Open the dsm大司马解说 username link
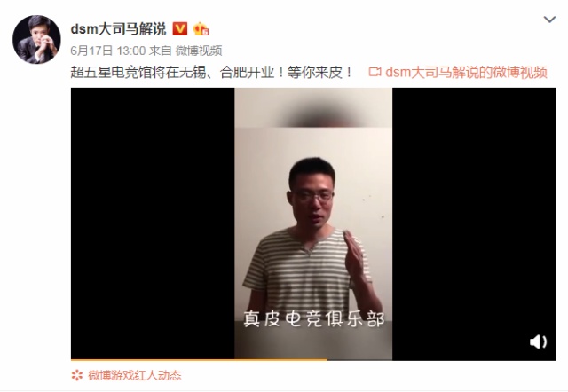The image size is (568, 392). pyautogui.click(x=118, y=29)
